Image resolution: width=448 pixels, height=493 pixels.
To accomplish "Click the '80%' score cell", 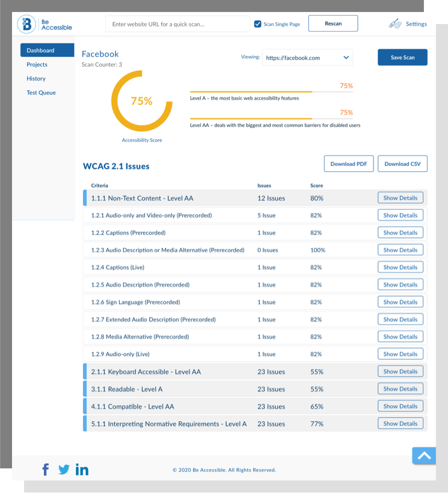I will [x=316, y=198].
